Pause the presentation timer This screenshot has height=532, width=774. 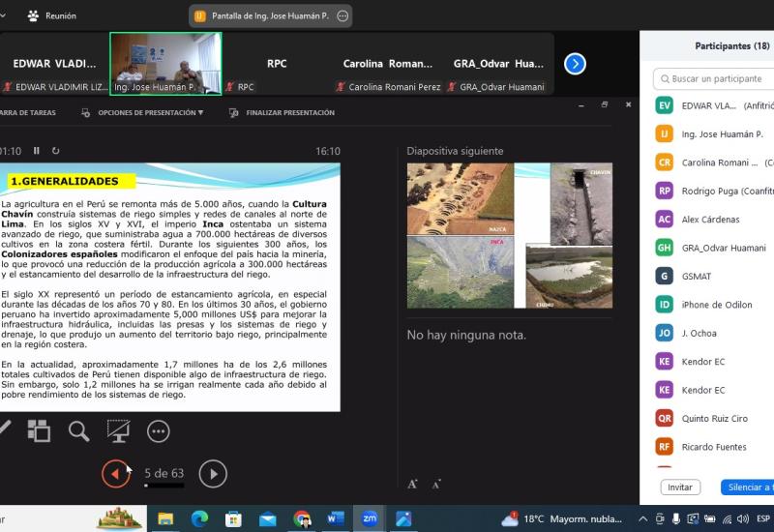pyautogui.click(x=37, y=151)
